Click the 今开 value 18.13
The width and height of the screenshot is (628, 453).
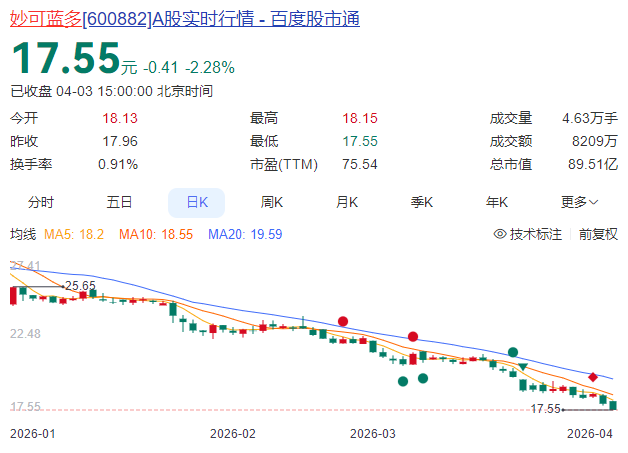click(120, 118)
